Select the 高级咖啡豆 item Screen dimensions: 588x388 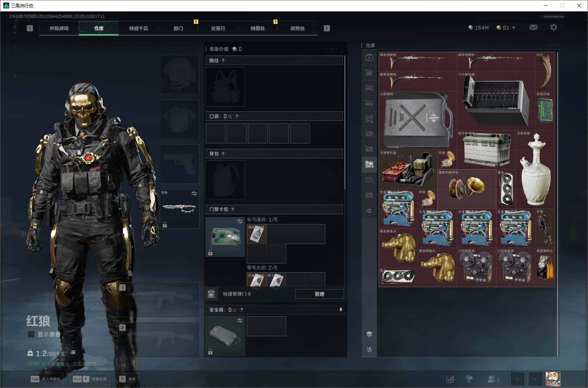coord(545,267)
